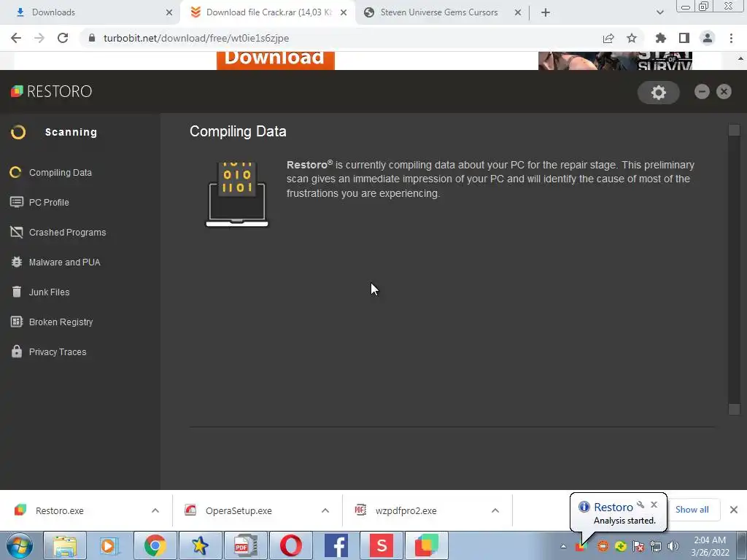The width and height of the screenshot is (747, 560).
Task: Close the Downloads tab
Action: tap(169, 12)
